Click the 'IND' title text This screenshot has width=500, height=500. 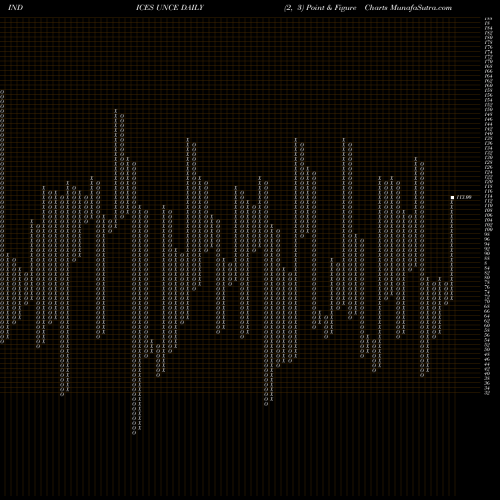(15, 8)
